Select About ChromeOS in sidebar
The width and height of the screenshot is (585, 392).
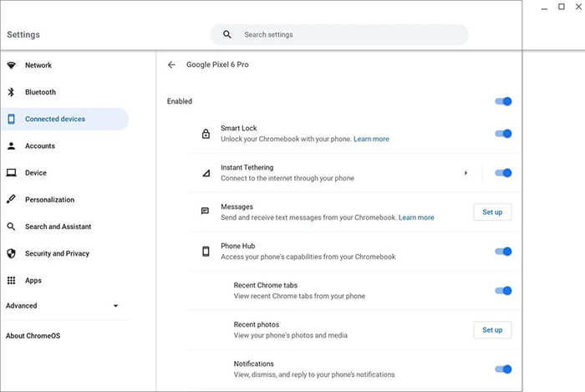click(33, 336)
